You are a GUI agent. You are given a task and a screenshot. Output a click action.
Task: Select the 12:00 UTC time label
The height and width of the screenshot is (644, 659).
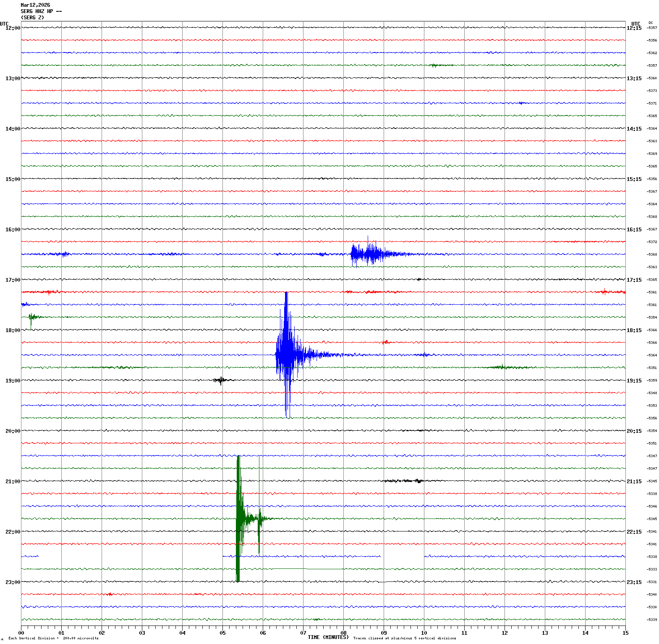coord(13,28)
